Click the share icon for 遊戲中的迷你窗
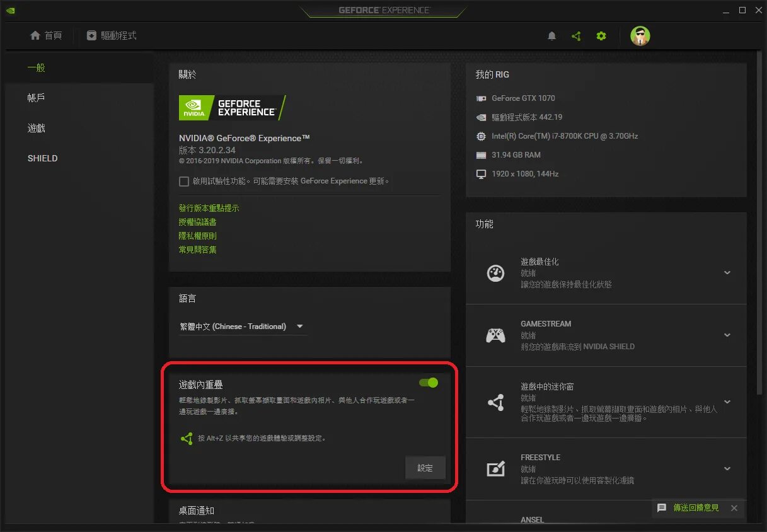This screenshot has height=532, width=767. click(496, 402)
